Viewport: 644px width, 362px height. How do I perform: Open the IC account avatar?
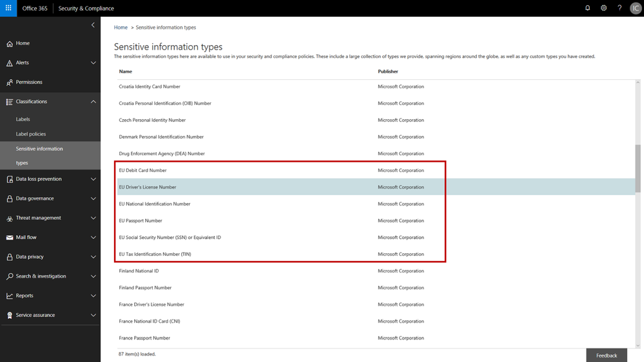point(636,8)
